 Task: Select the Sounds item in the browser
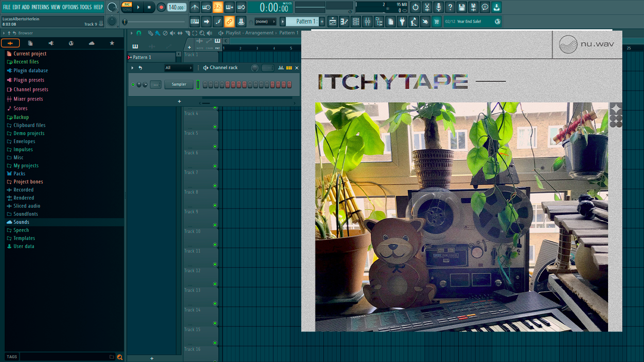(x=21, y=222)
